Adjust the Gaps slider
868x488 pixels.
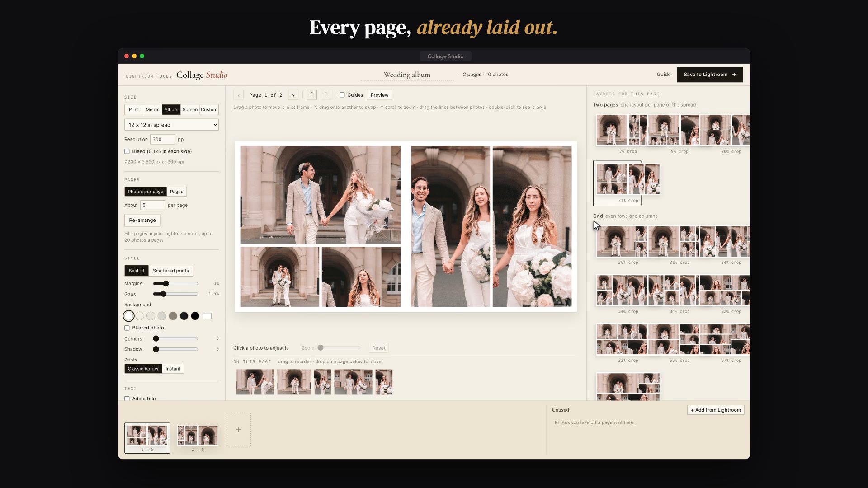click(175, 294)
